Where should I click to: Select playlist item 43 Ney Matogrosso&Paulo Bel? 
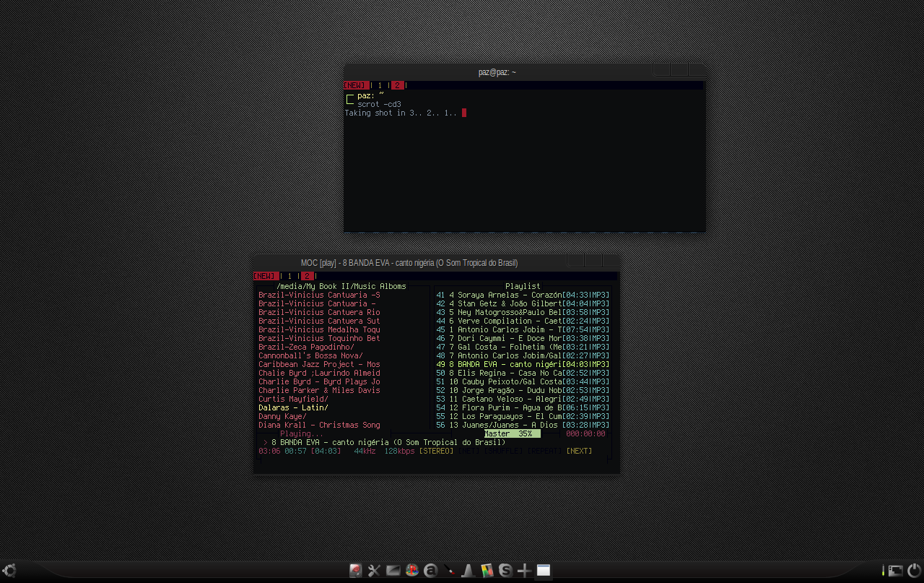(523, 312)
